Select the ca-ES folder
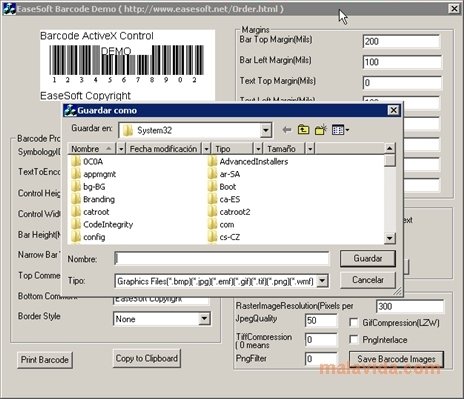 click(x=224, y=199)
